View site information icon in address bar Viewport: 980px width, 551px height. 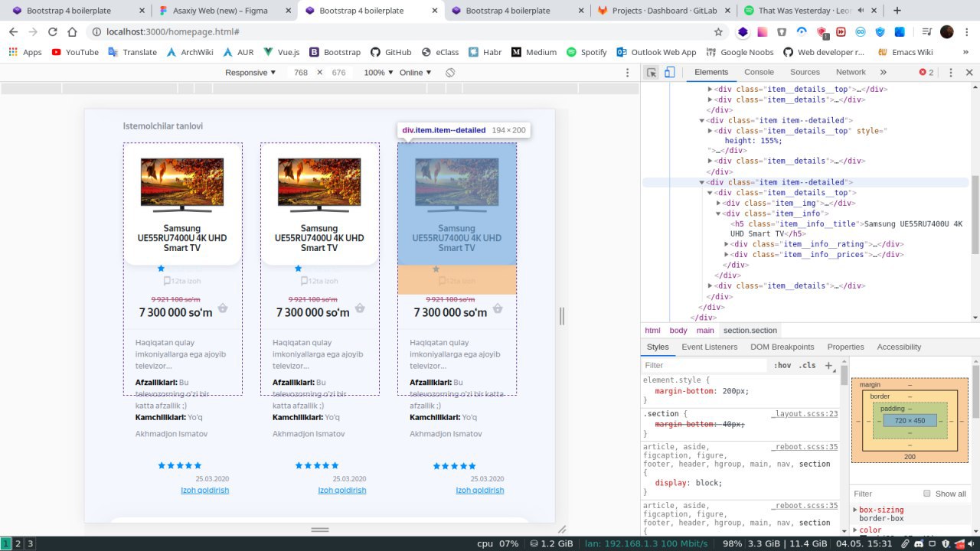click(x=96, y=32)
